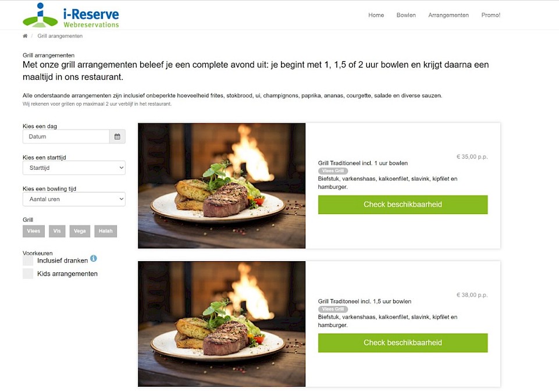The width and height of the screenshot is (559, 392).
Task: Check beschikbaarheid for 1 uur bowlen grill
Action: coord(403,205)
